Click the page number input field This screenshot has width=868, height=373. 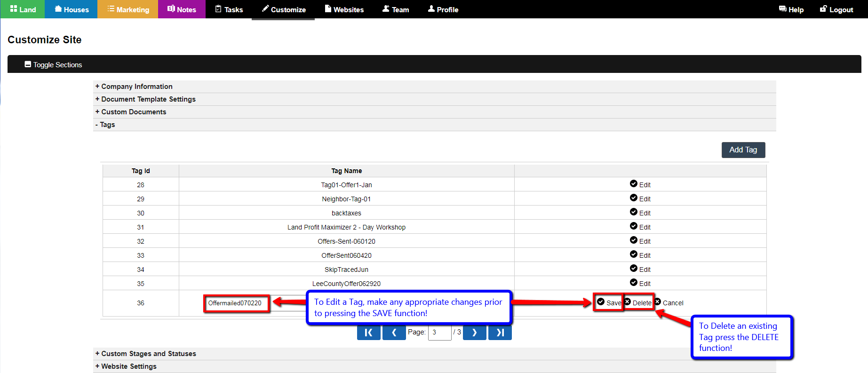click(440, 333)
